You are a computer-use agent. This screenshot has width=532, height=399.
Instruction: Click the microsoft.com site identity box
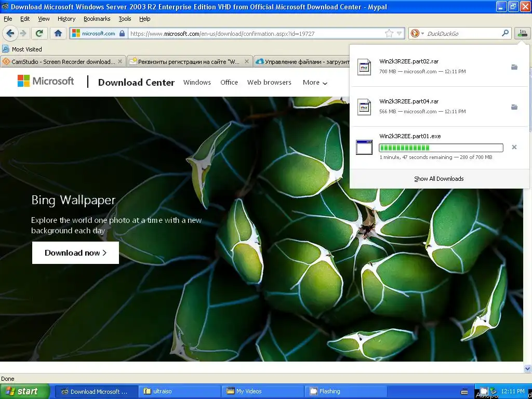pos(98,33)
